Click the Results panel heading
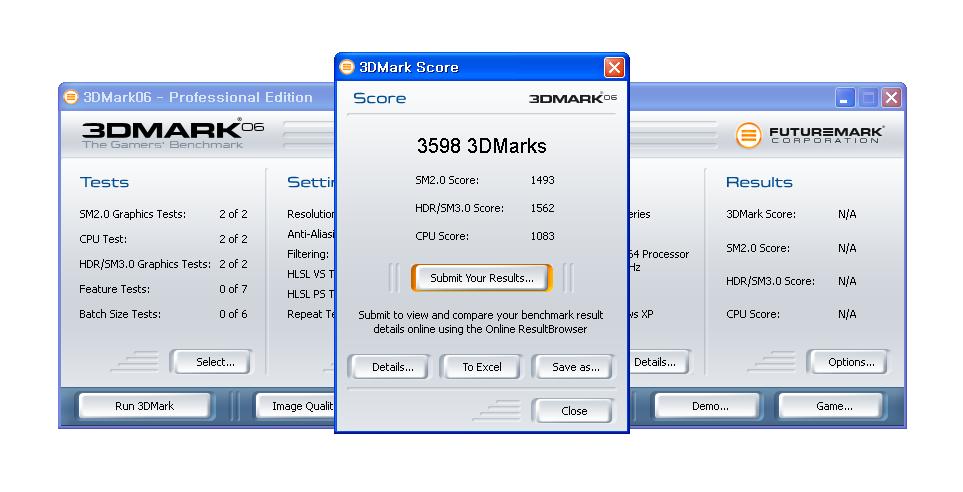 759,182
